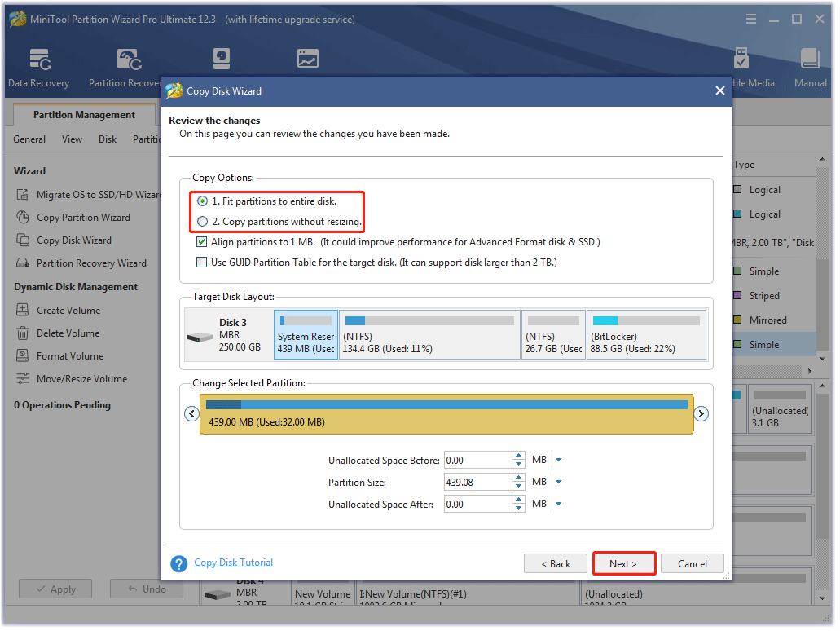Click Create Volume icon
This screenshot has width=840, height=631.
(x=23, y=310)
